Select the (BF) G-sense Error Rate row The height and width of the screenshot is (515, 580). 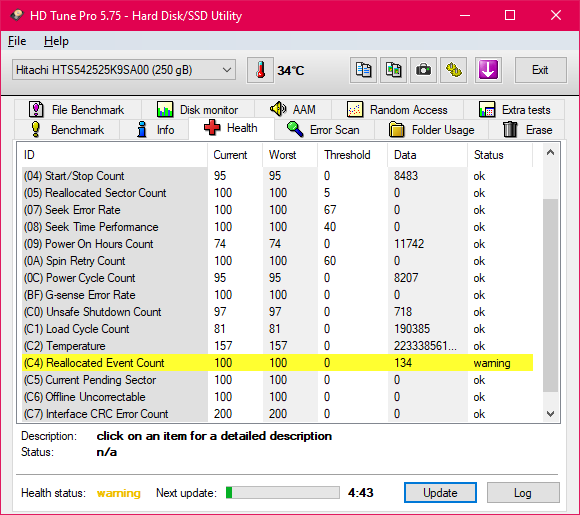pyautogui.click(x=277, y=295)
